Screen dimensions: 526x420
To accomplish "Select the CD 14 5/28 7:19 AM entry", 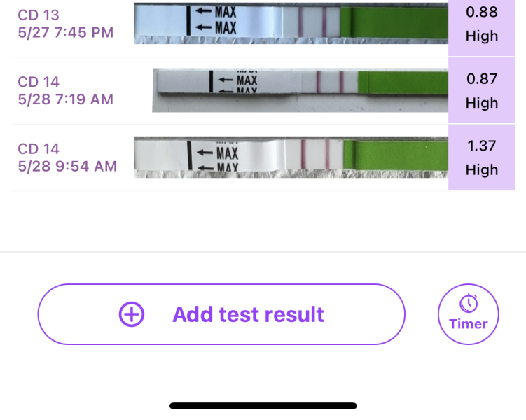I will pyautogui.click(x=65, y=91).
